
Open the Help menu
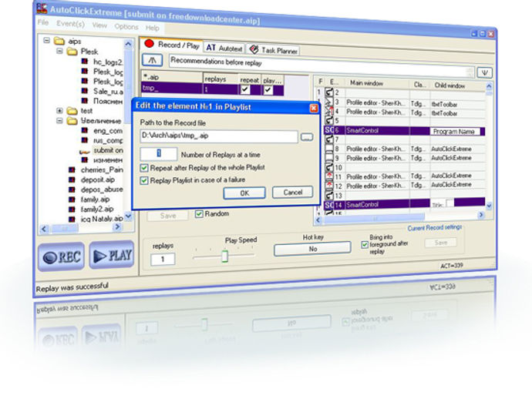(153, 28)
